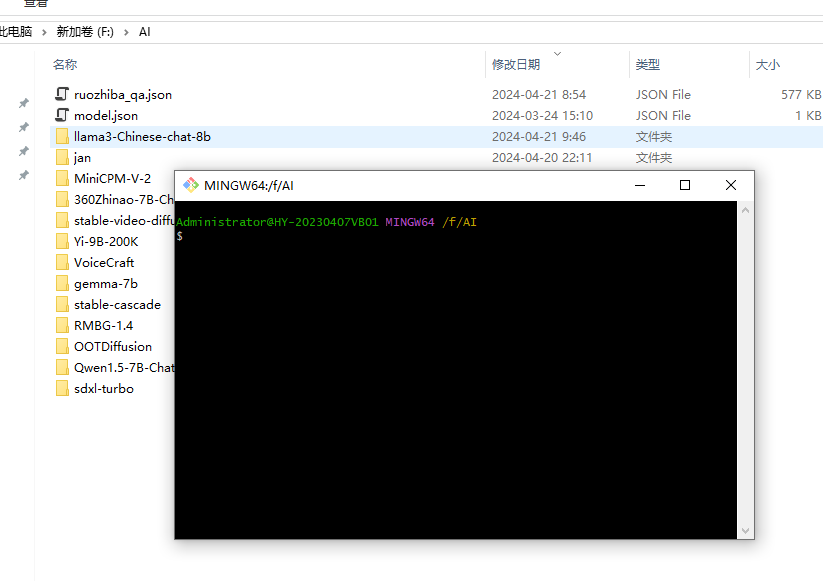Click the first pin icon in the sidebar

(x=24, y=103)
